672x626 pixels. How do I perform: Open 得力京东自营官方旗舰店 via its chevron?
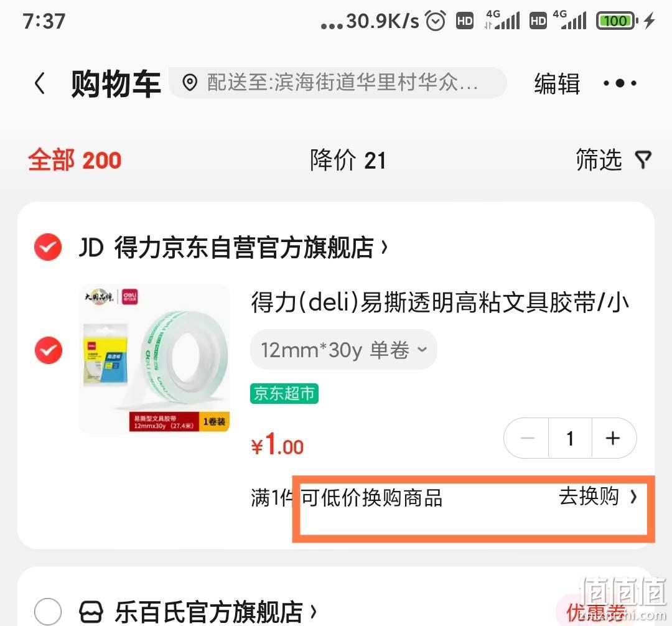click(385, 247)
